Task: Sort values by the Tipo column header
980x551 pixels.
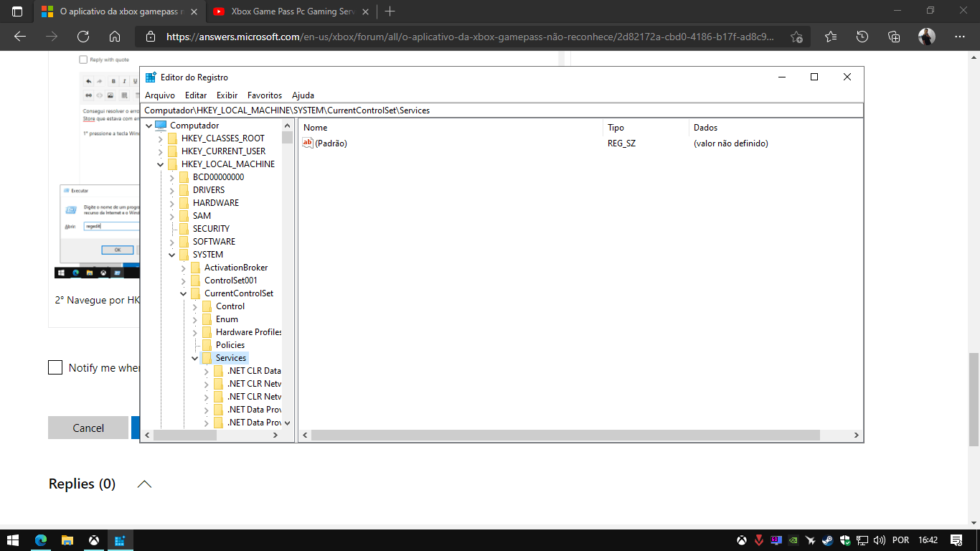Action: 646,128
